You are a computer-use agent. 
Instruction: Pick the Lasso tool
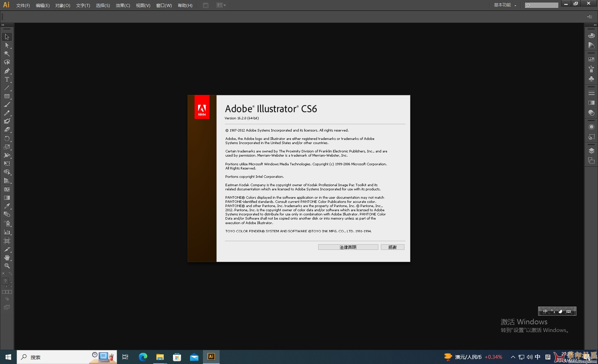7,62
